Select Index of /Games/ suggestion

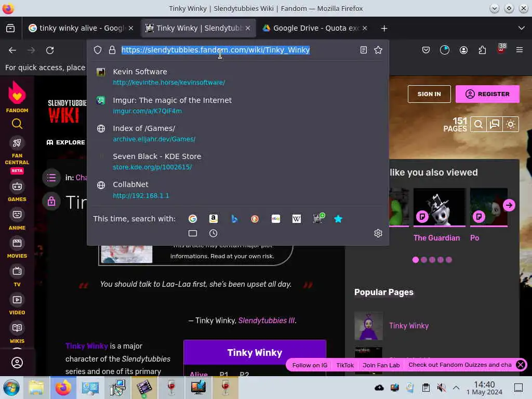[237, 134]
